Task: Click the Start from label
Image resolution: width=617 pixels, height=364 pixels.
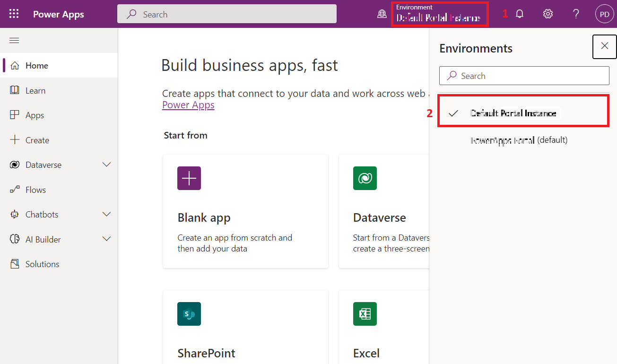Action: click(x=185, y=135)
